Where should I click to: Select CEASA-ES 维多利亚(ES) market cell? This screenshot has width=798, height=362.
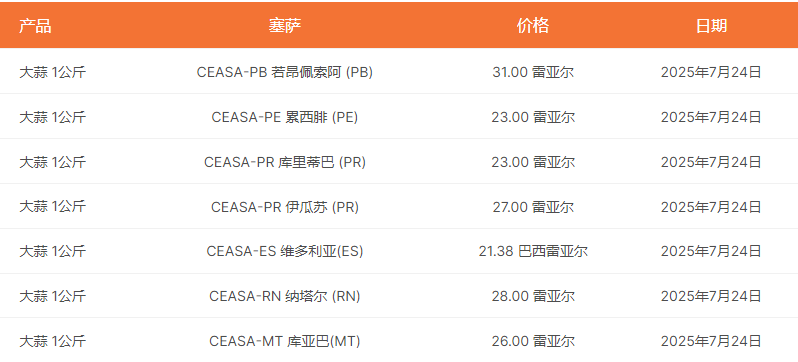coord(285,251)
